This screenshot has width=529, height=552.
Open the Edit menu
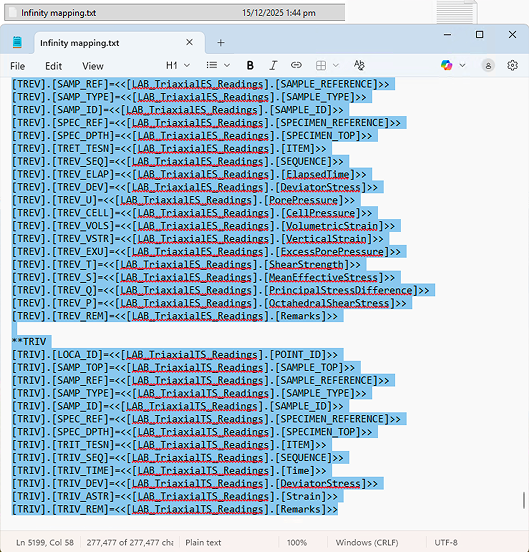[53, 66]
